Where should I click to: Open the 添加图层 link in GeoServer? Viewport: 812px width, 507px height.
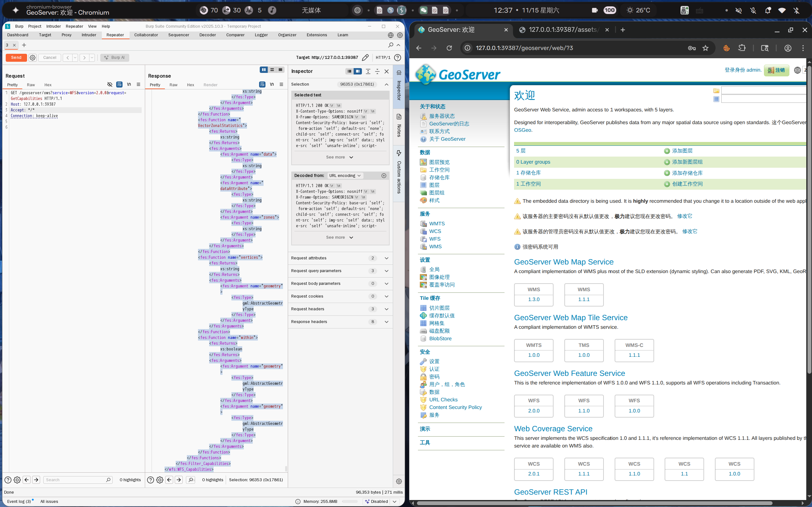682,151
